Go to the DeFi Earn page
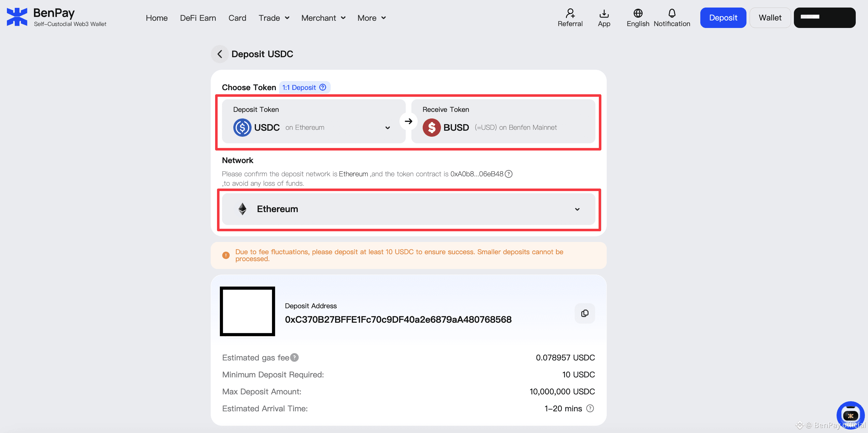 point(198,18)
